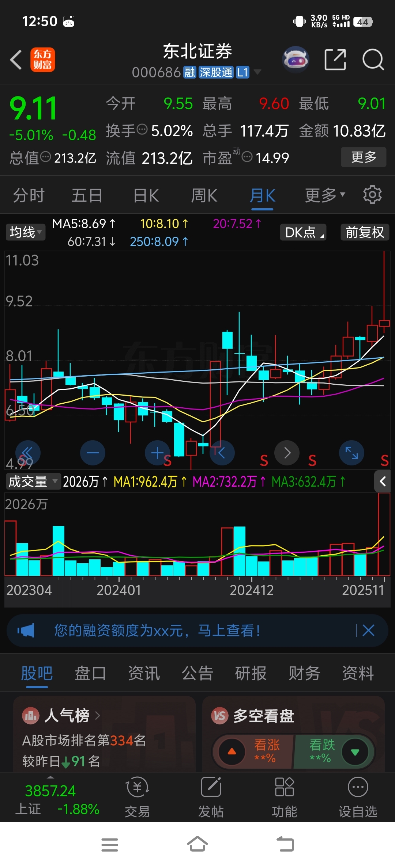Tap the 融 margin tag

[190, 72]
